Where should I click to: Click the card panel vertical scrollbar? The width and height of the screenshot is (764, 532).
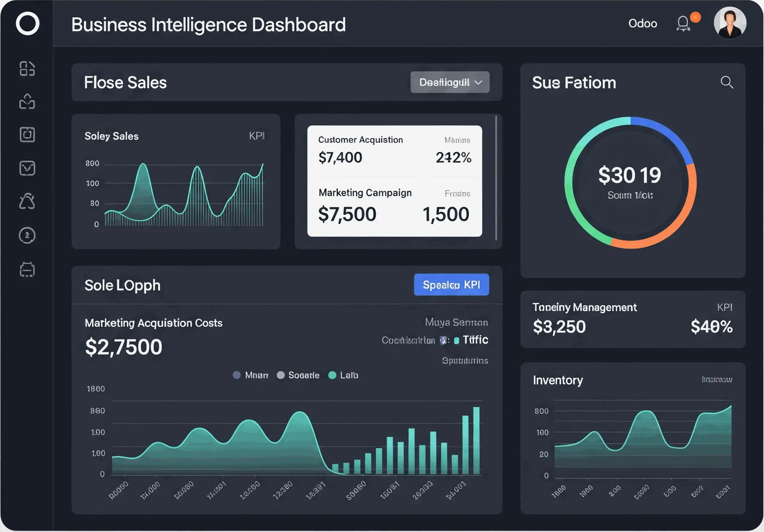coord(496,177)
